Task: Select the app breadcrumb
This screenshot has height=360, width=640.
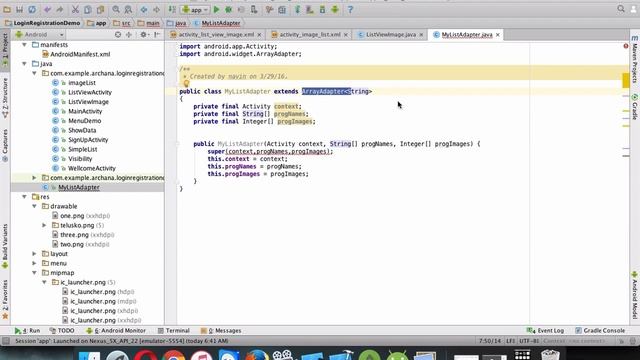Action: pos(97,23)
